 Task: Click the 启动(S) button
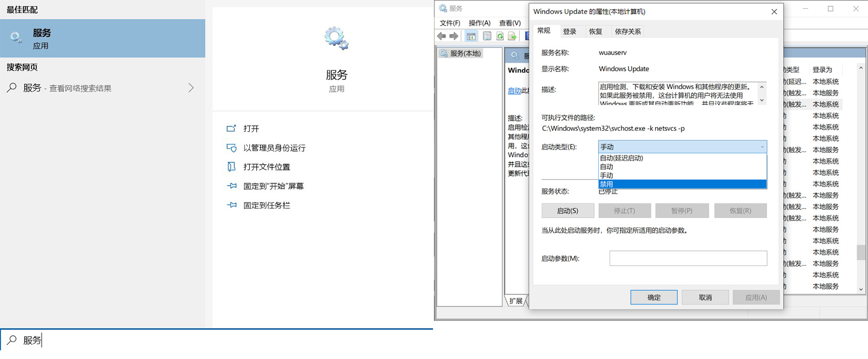coord(567,211)
